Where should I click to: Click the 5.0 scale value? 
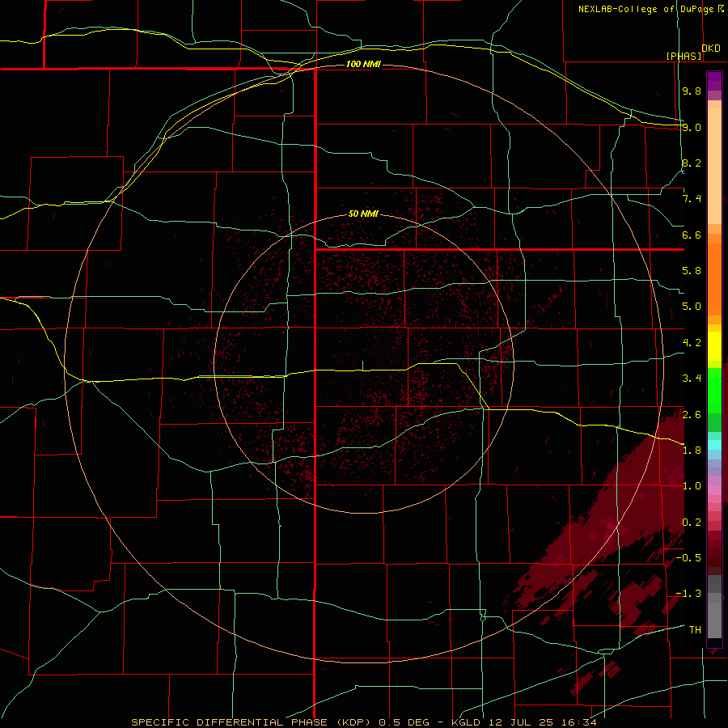[x=692, y=307]
